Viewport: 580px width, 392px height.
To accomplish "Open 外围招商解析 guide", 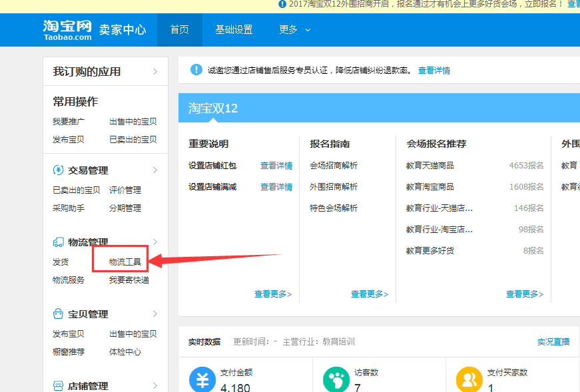I will click(333, 187).
